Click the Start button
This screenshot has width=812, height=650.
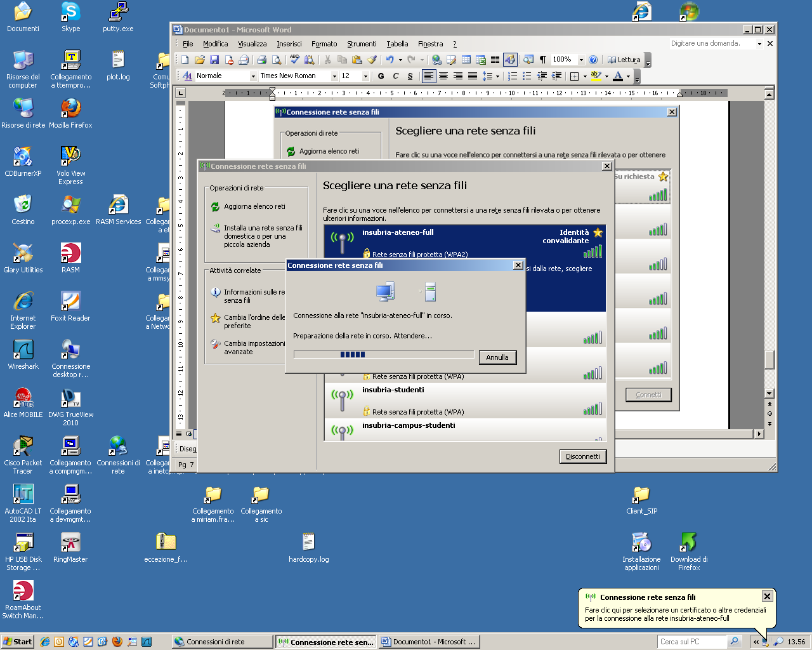point(18,642)
